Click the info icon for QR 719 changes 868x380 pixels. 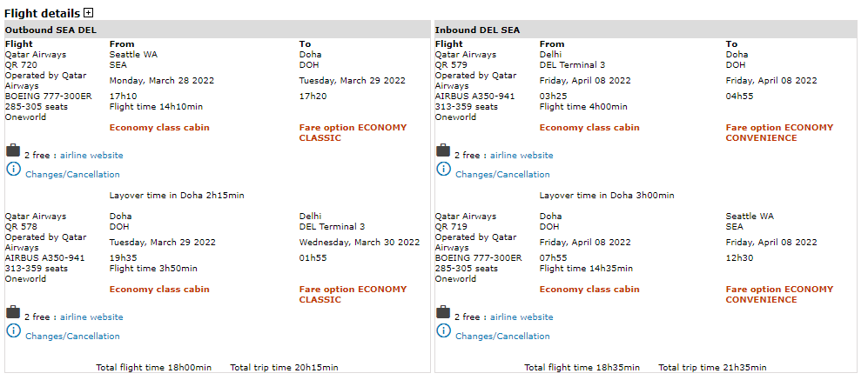[443, 330]
